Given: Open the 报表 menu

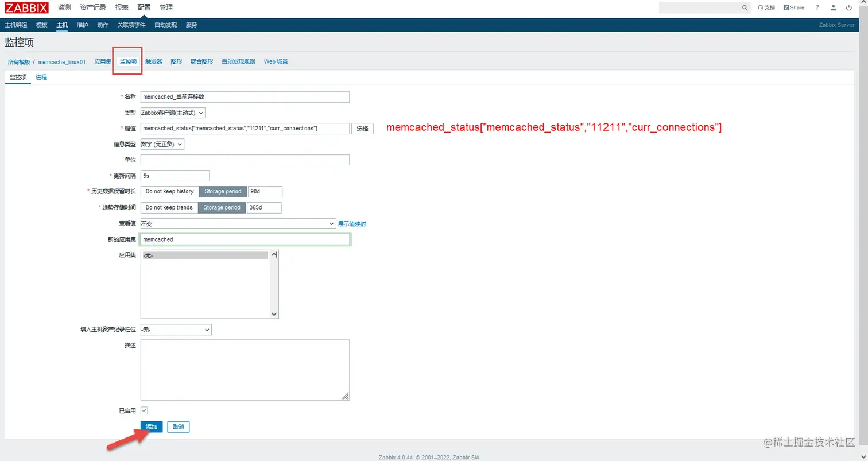Looking at the screenshot, I should tap(122, 7).
